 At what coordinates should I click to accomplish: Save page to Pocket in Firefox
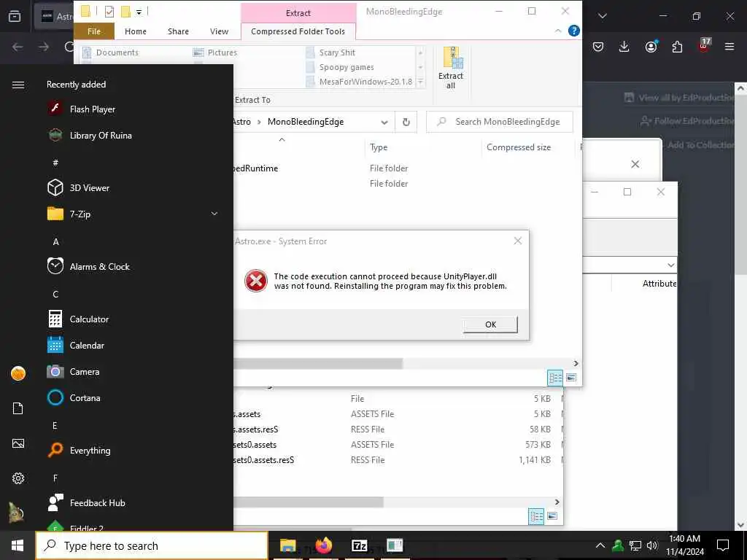[598, 47]
